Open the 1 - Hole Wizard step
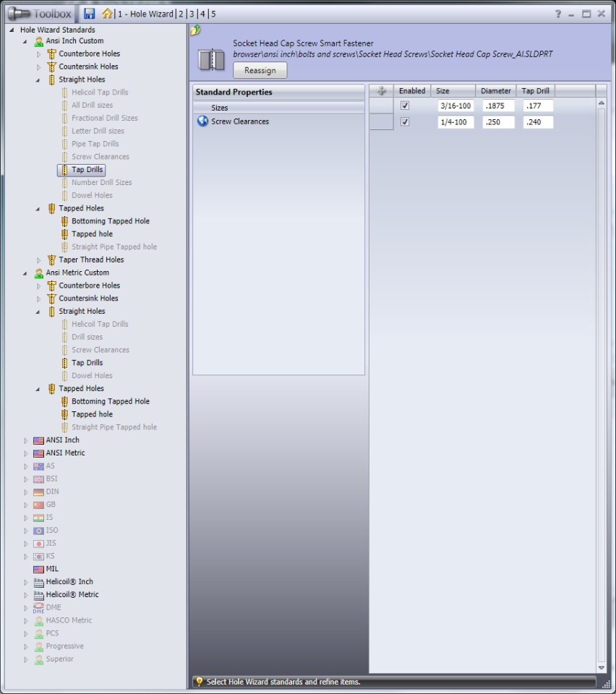The height and width of the screenshot is (694, 616). (145, 14)
